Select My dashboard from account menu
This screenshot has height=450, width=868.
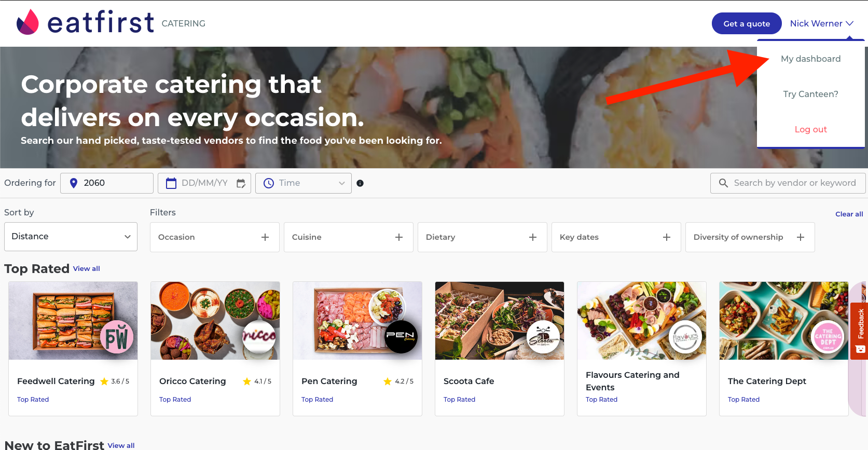click(x=811, y=59)
